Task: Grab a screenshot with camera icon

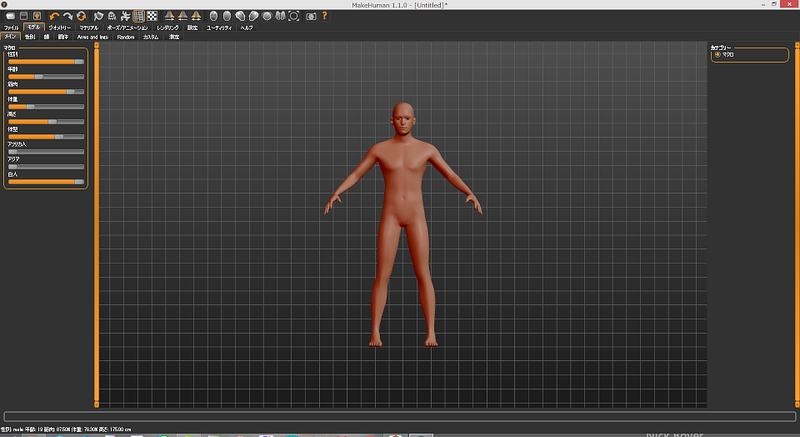Action: [x=311, y=16]
